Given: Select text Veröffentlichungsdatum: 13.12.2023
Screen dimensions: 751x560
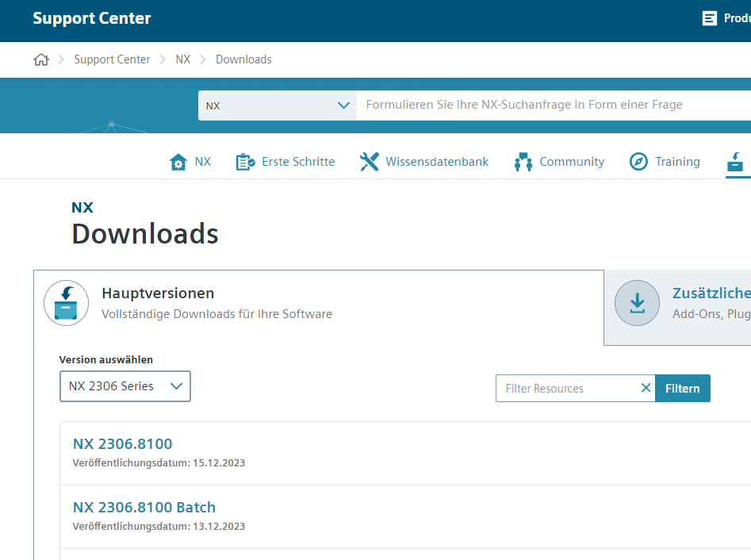Looking at the screenshot, I should pos(159,527).
